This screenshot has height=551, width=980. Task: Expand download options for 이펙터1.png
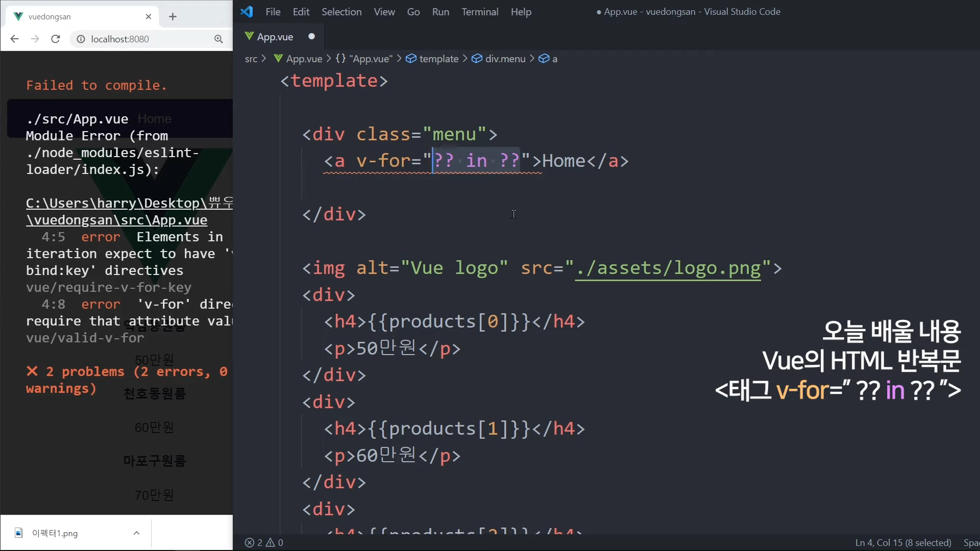[136, 533]
